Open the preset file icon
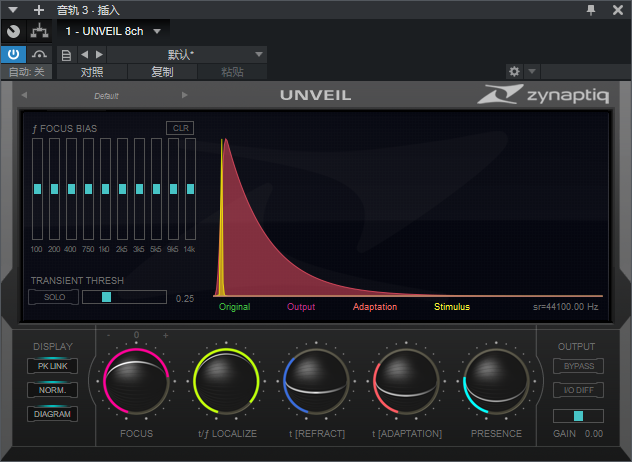 point(67,55)
